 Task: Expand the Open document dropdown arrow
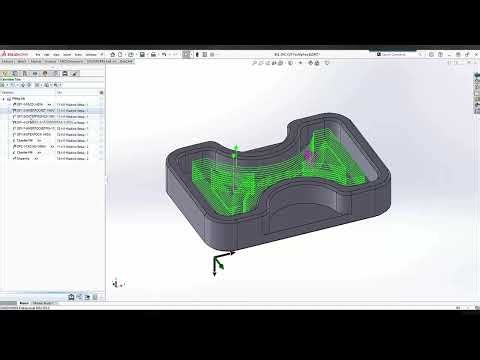pos(136,54)
